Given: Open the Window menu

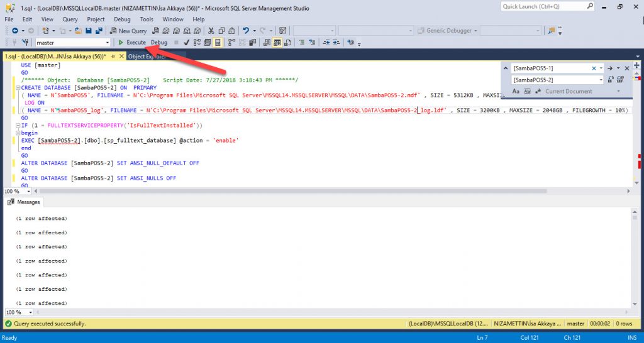Looking at the screenshot, I should (172, 19).
